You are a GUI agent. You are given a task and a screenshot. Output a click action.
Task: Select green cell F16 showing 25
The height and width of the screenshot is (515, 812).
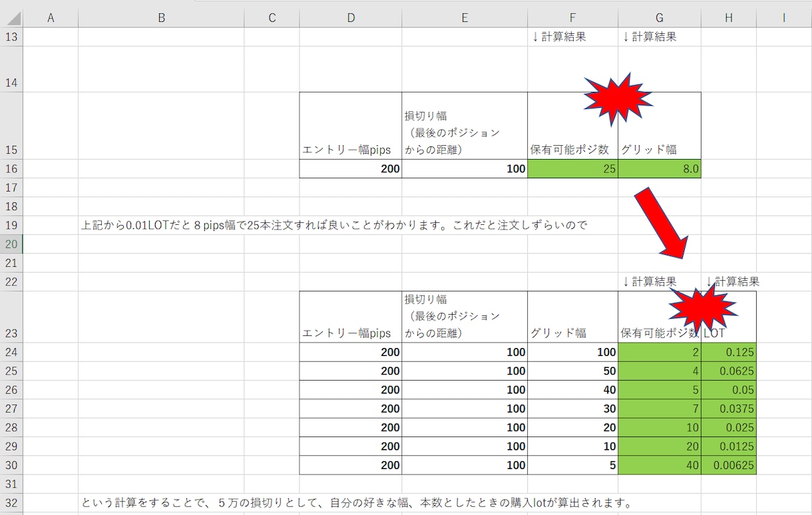click(572, 169)
